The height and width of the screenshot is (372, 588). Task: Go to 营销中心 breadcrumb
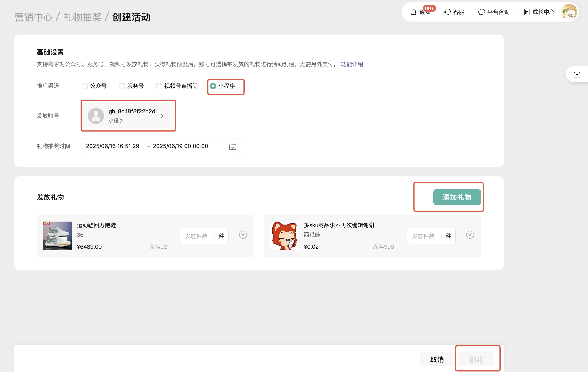coord(33,17)
